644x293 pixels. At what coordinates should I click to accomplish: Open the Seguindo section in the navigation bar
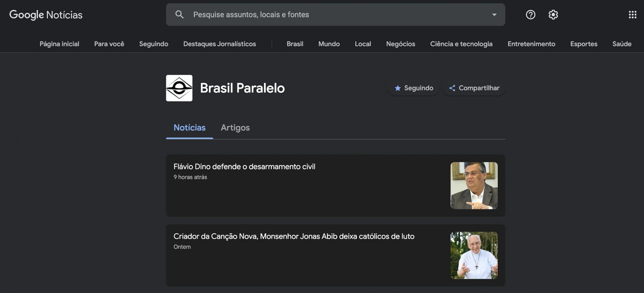point(154,44)
